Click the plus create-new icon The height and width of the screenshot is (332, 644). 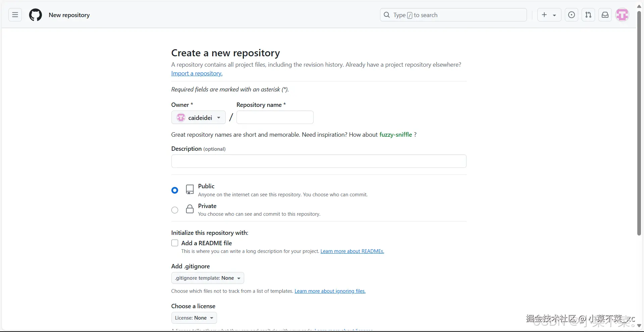[x=544, y=15]
